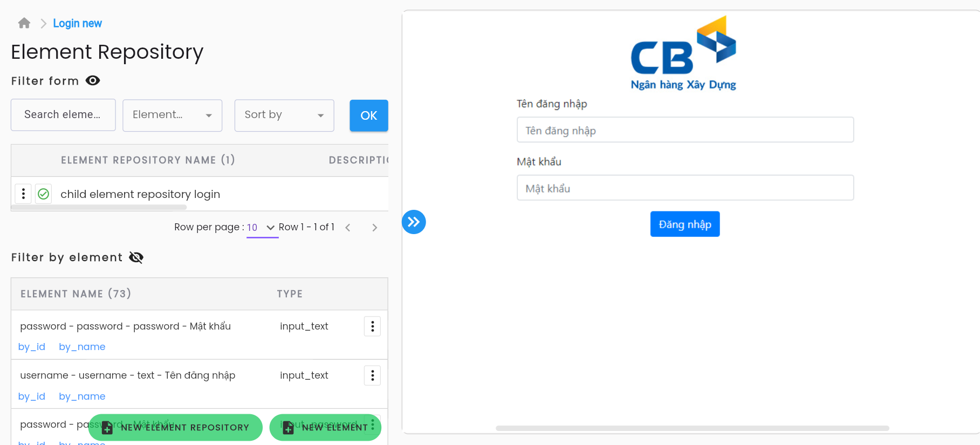
Task: Click Element Name (73) column header
Action: pos(76,294)
